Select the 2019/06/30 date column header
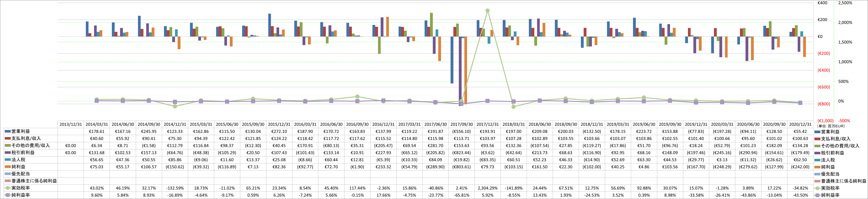868x199 pixels. click(644, 124)
